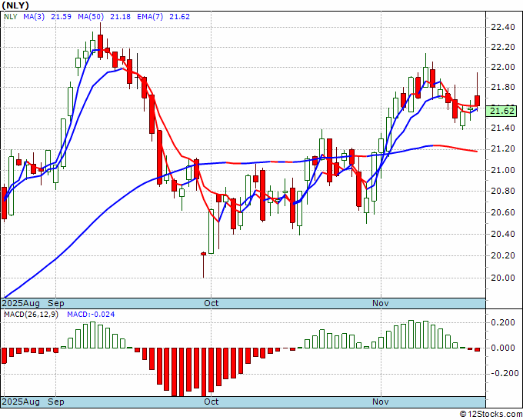Click the 21.59 MA(3) value

tap(61, 16)
